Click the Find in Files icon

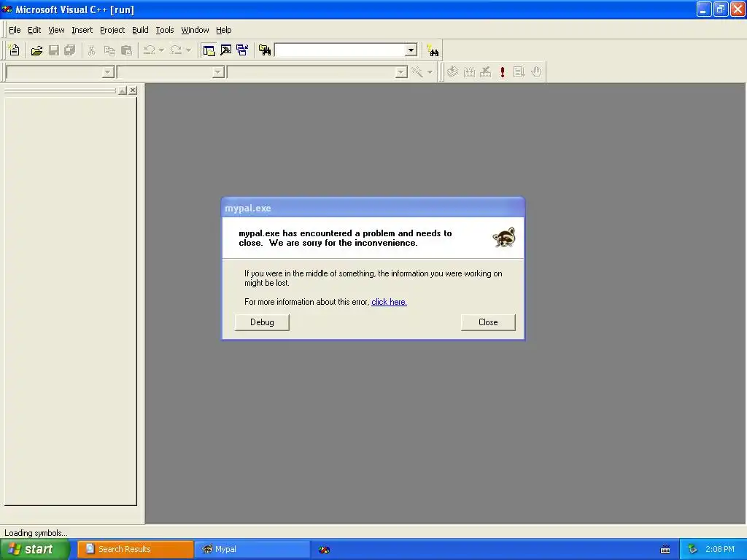(x=265, y=50)
